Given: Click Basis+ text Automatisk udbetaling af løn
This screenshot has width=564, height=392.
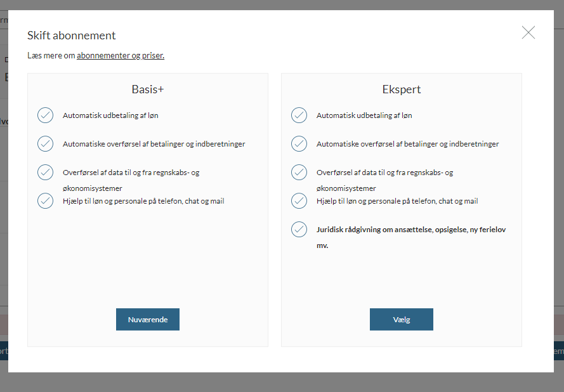Looking at the screenshot, I should 110,115.
